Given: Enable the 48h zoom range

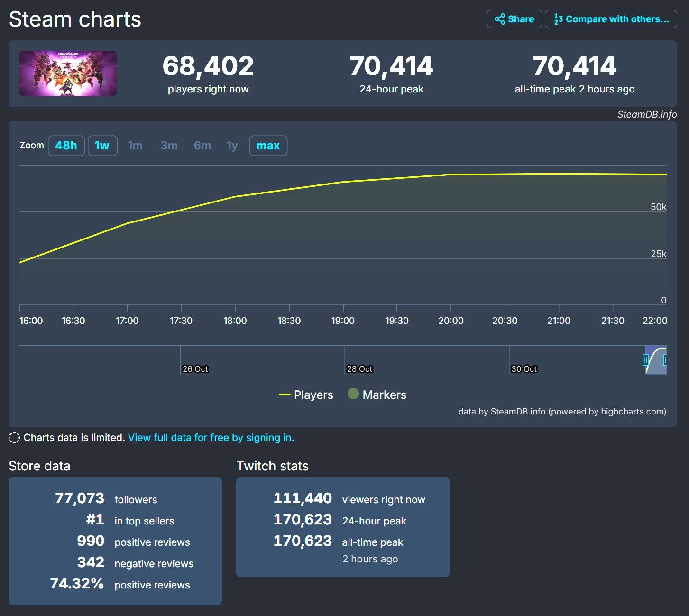Looking at the screenshot, I should point(66,146).
